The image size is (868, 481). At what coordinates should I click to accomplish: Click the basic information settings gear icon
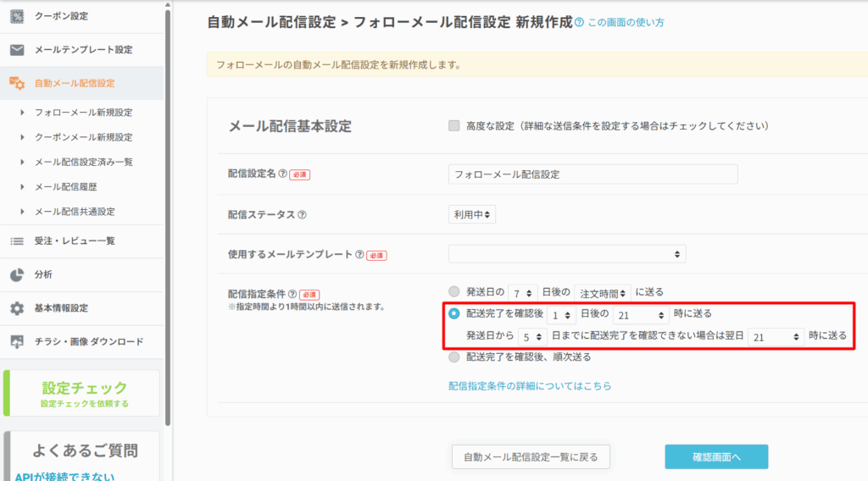17,308
